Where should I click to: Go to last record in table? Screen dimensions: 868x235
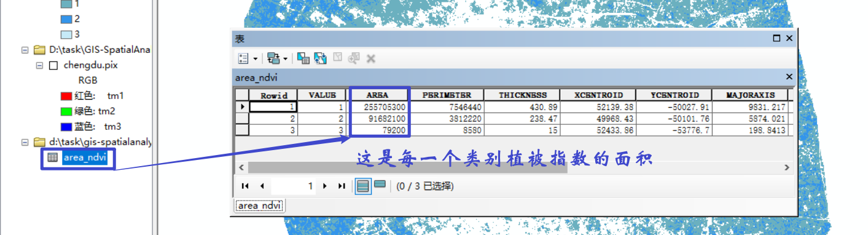tap(342, 186)
